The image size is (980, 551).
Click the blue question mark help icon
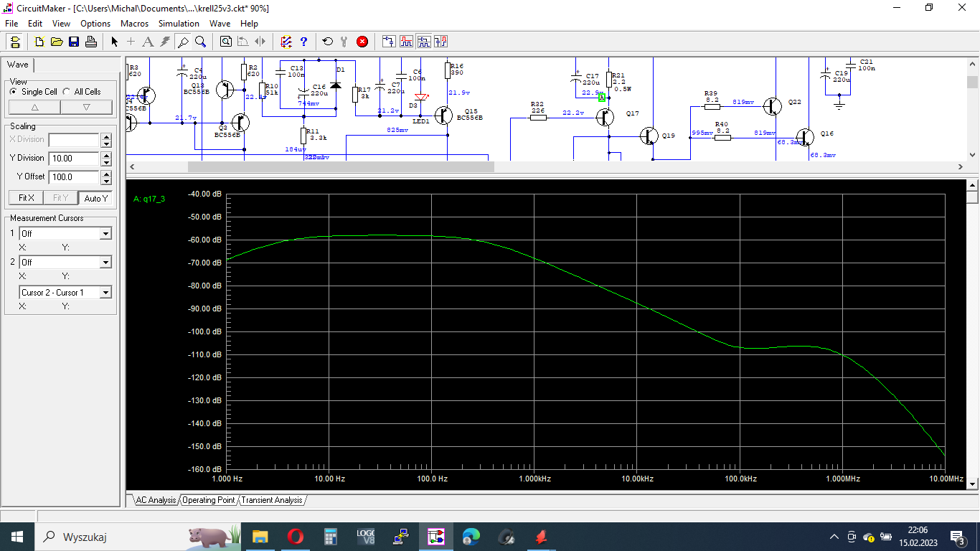303,42
